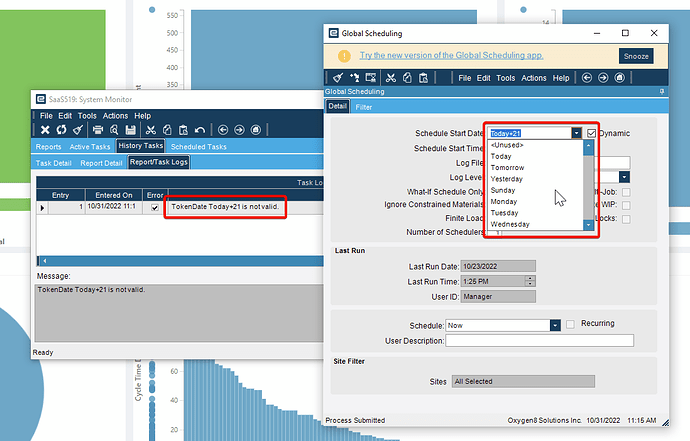Open the Tools menu in Global Scheduling
This screenshot has width=690, height=441.
point(506,78)
